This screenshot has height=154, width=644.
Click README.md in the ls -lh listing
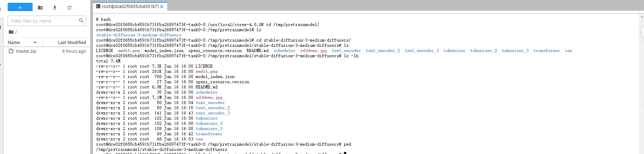click(206, 87)
